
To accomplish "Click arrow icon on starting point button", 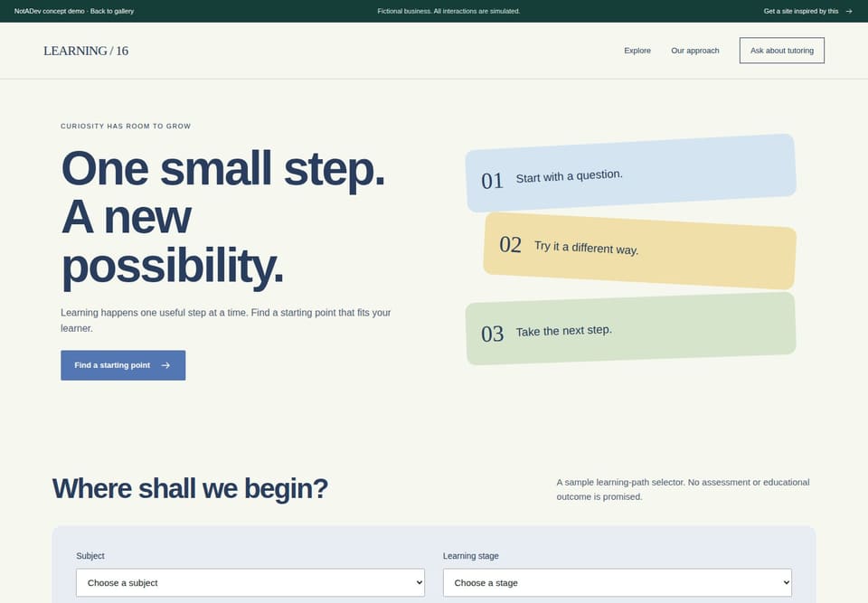I will (x=165, y=365).
